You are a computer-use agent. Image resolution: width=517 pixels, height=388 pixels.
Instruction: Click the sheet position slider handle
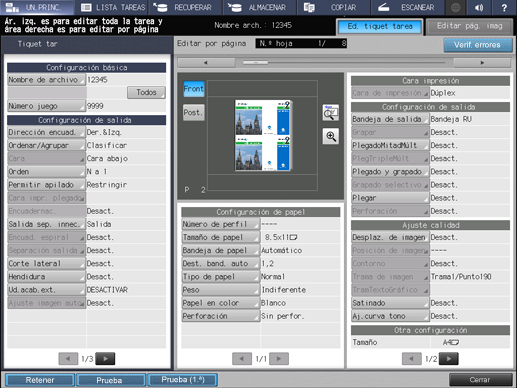[255, 63]
